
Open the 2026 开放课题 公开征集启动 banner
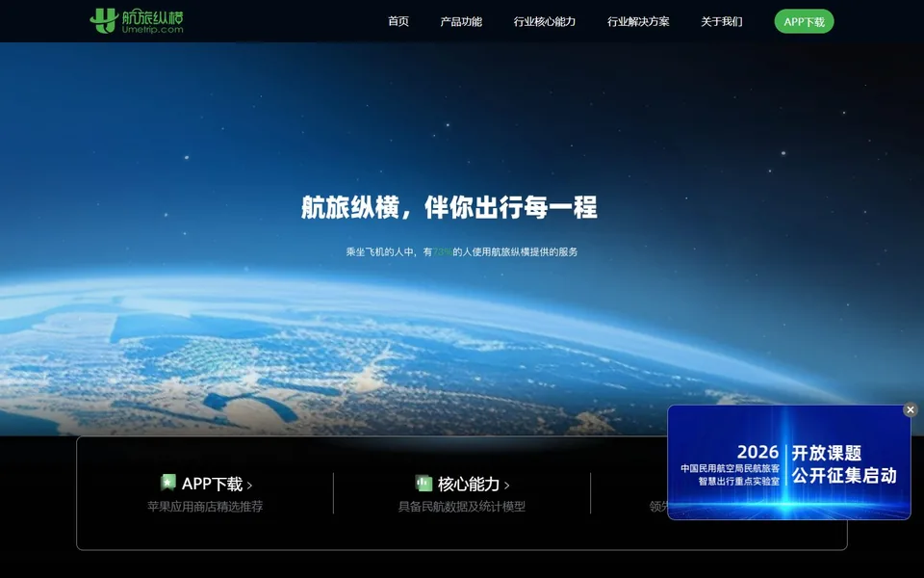(788, 462)
